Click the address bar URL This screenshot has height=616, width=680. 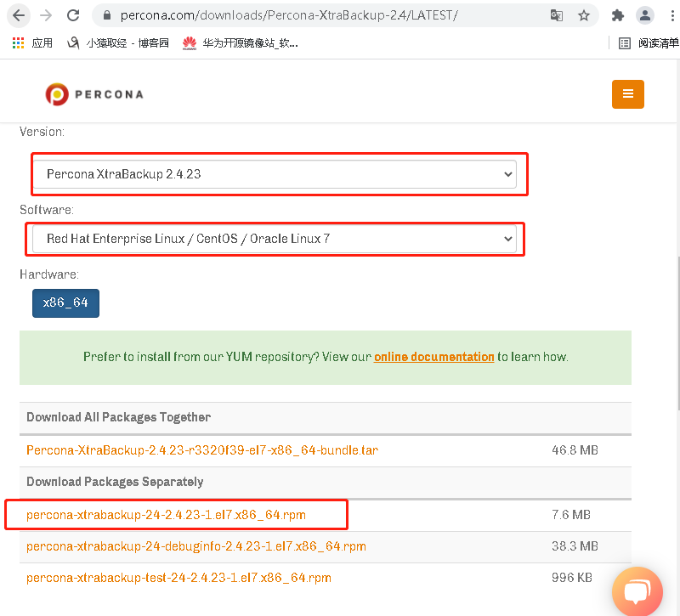point(289,15)
